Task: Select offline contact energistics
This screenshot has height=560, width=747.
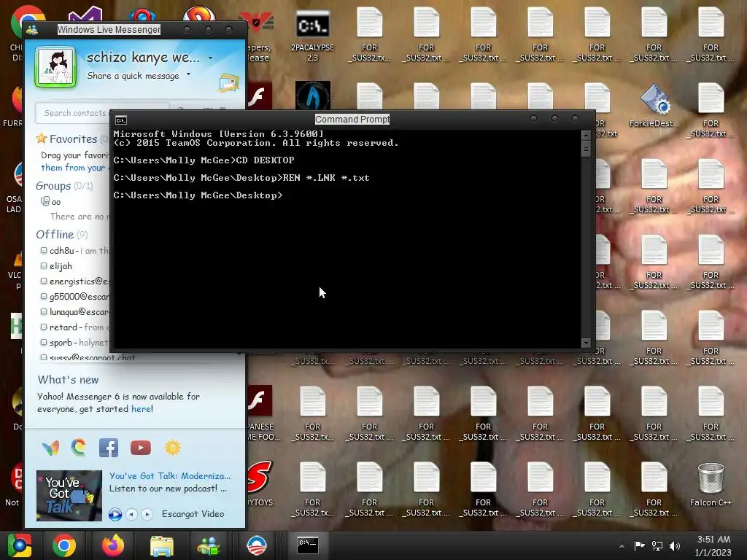Action: [74, 281]
